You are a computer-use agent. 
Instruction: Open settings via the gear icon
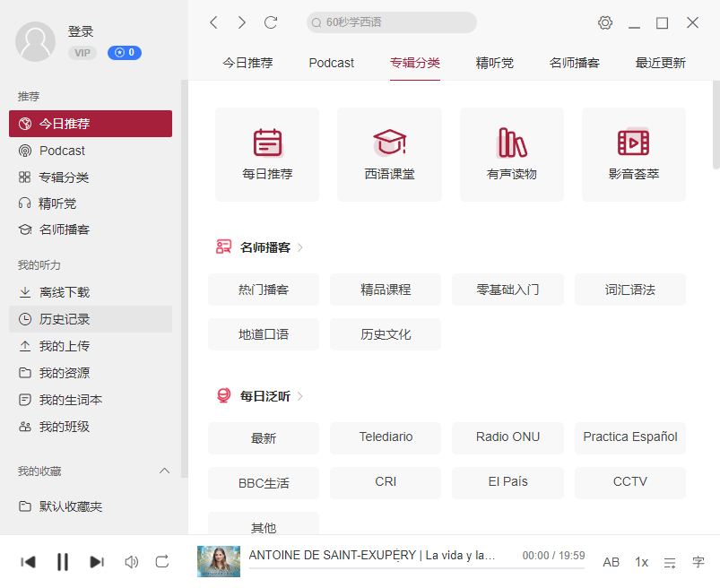604,22
